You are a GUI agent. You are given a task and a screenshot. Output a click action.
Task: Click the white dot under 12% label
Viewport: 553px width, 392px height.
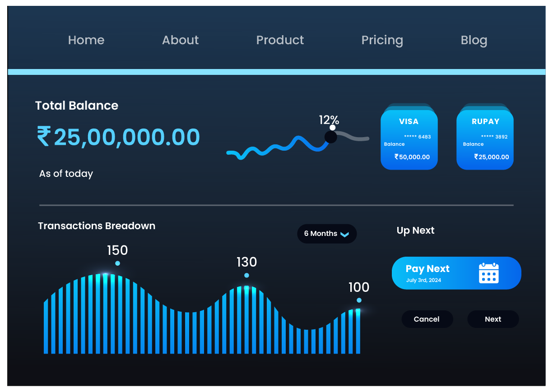(333, 128)
